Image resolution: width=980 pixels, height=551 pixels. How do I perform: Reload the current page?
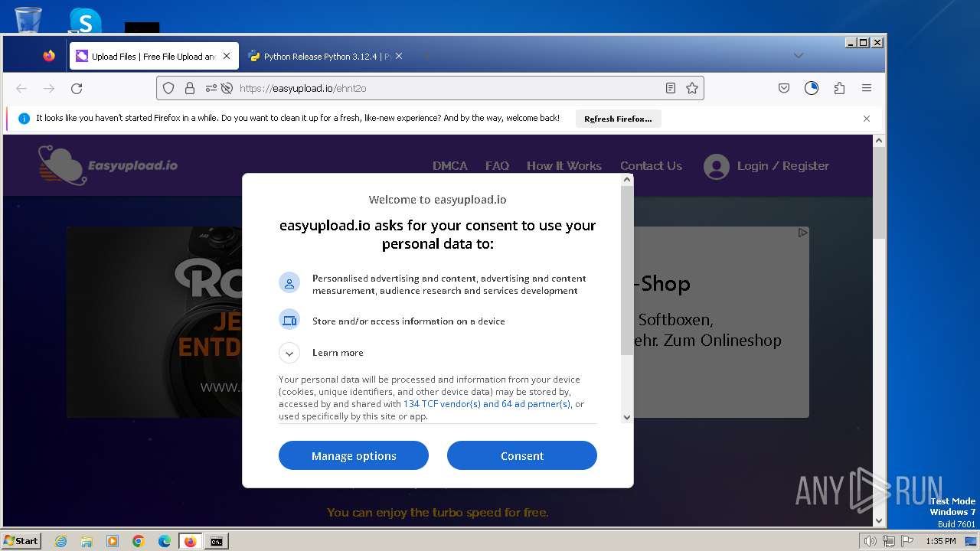click(x=77, y=88)
